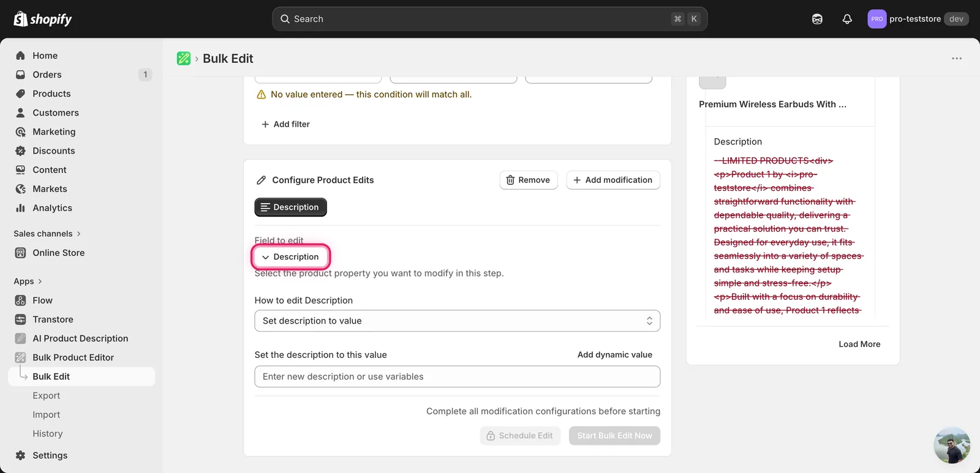Expand the Sales channels section

[47, 234]
